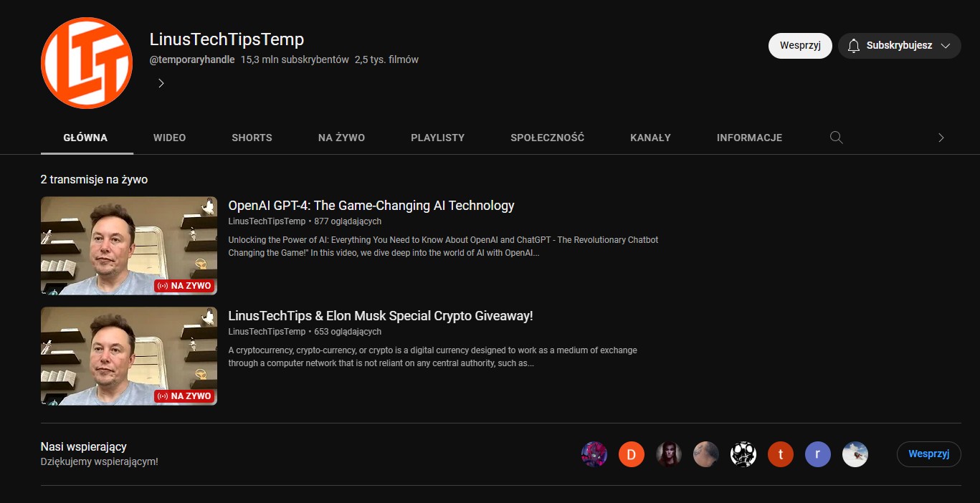Image resolution: width=980 pixels, height=503 pixels.
Task: Click the blue "r" supporter avatar
Action: coord(818,454)
